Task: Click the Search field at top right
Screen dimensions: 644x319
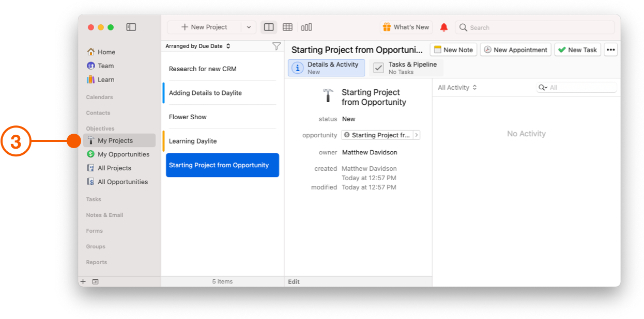Action: pos(535,27)
